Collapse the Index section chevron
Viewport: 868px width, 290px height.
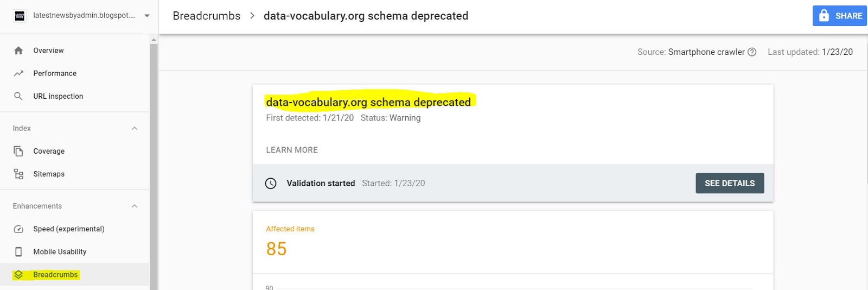coord(135,128)
